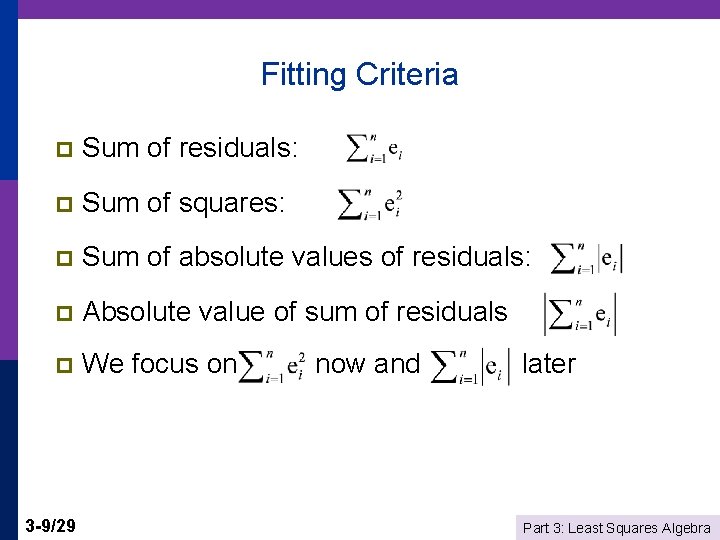The image size is (720, 540).
Task: Click the bullet square beside Sum of squares
Action: pos(64,204)
